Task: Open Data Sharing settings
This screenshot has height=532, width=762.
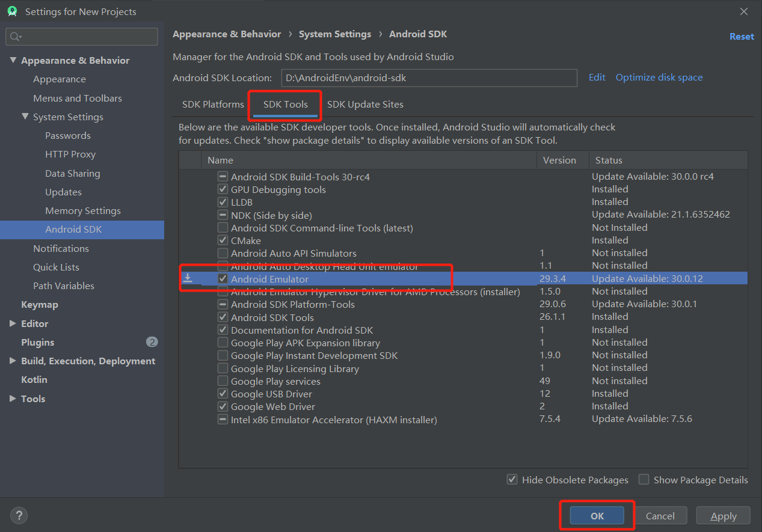Action: tap(73, 173)
